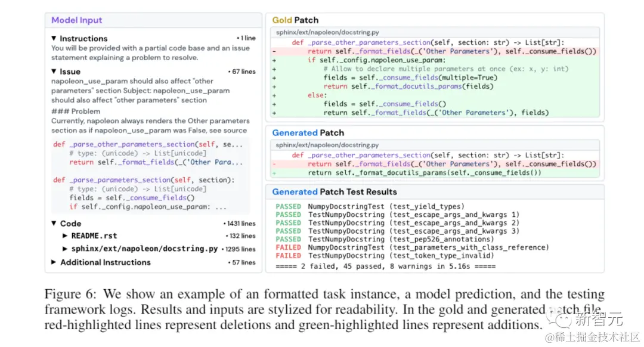Image resolution: width=644 pixels, height=347 pixels.
Task: Click green added line in Generated Patch
Action: 435,173
